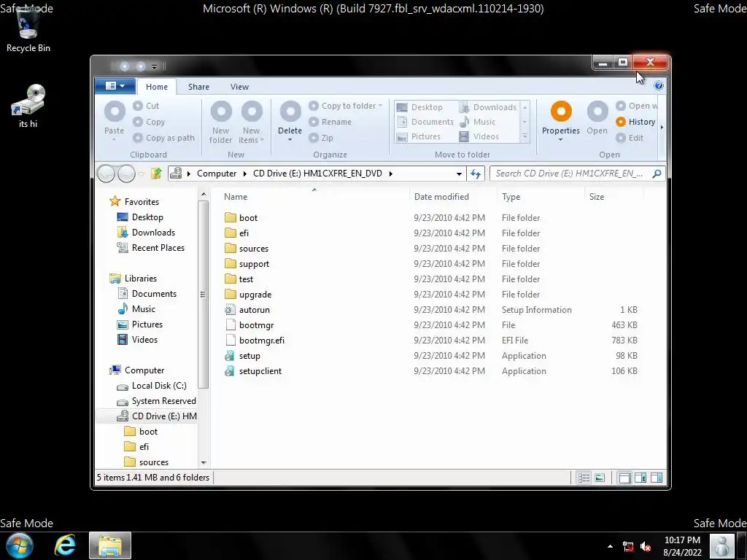
Task: Click the Paste icon in Clipboard group
Action: pyautogui.click(x=115, y=112)
